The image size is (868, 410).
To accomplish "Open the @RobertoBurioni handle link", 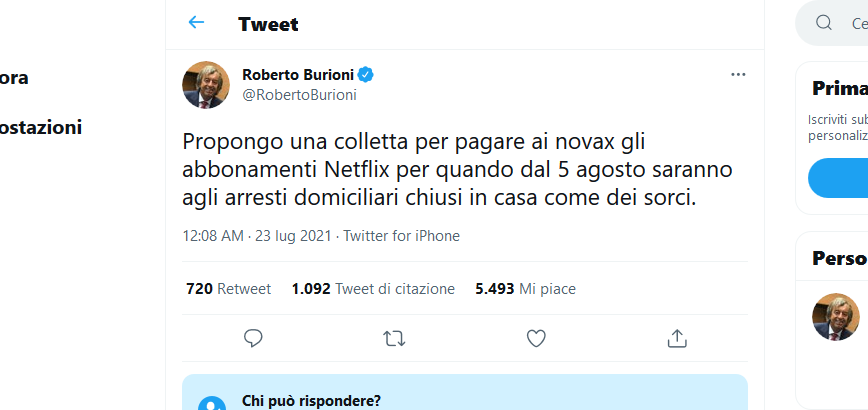I will (299, 95).
